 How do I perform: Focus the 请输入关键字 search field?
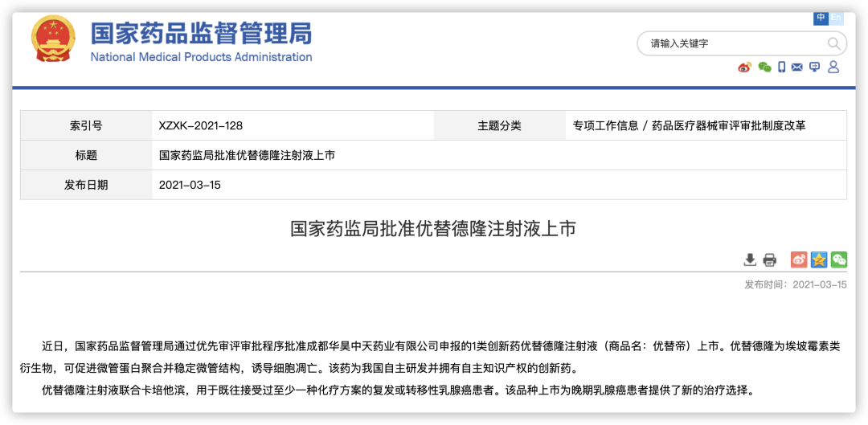731,43
